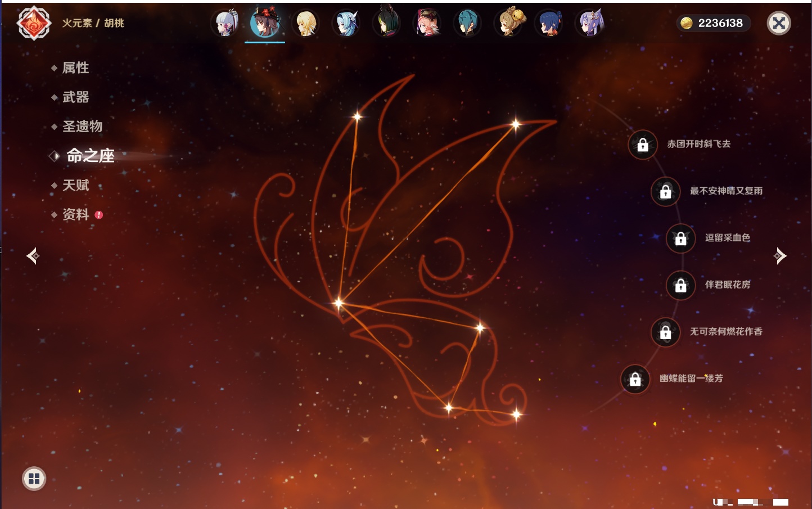Open the grid menu button at bottom left

(x=34, y=479)
